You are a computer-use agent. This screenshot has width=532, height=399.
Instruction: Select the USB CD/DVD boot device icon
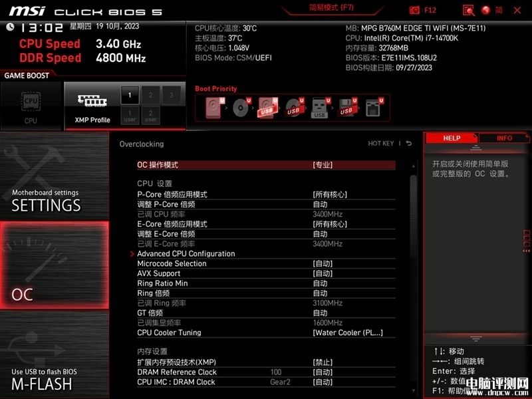tap(294, 108)
